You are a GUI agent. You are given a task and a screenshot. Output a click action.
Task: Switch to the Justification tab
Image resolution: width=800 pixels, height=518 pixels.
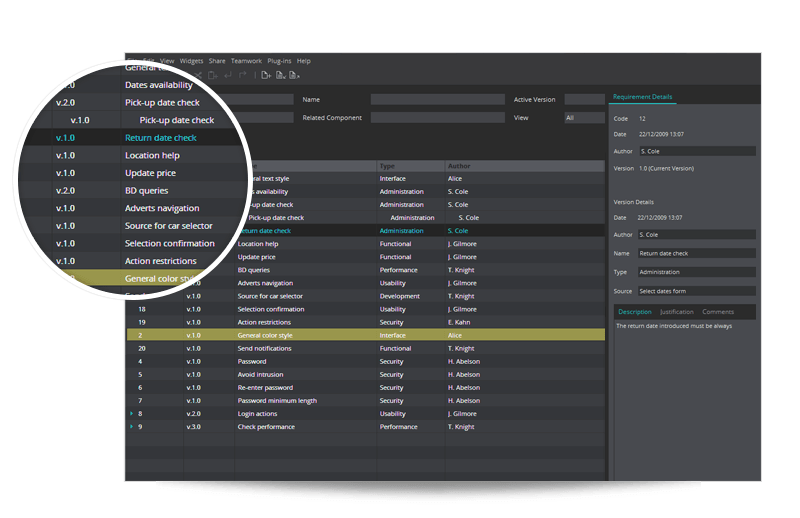click(677, 312)
